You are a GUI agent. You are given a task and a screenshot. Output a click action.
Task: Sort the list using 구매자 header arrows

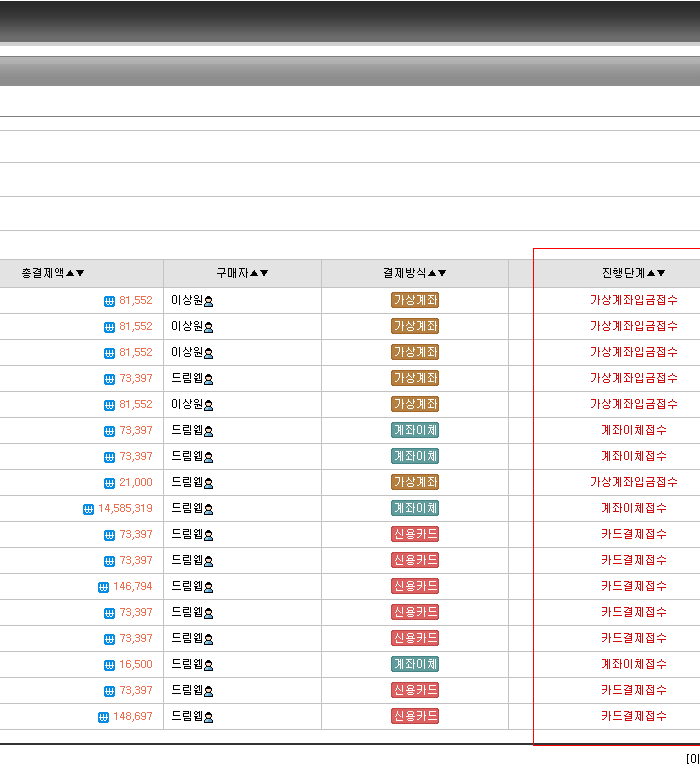pyautogui.click(x=259, y=273)
